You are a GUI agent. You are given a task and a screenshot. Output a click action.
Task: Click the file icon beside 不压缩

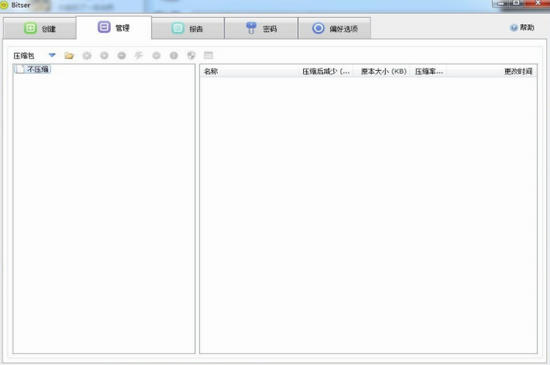[x=20, y=69]
